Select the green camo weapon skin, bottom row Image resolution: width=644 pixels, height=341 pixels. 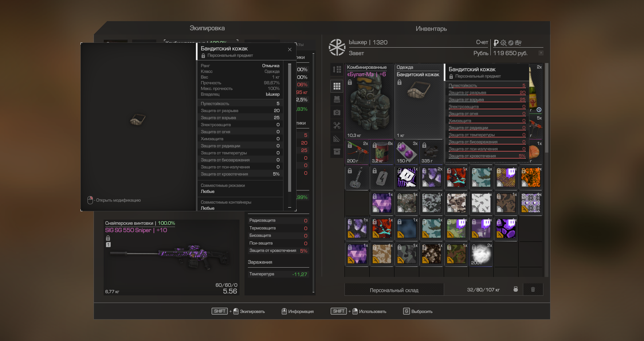coord(456,254)
